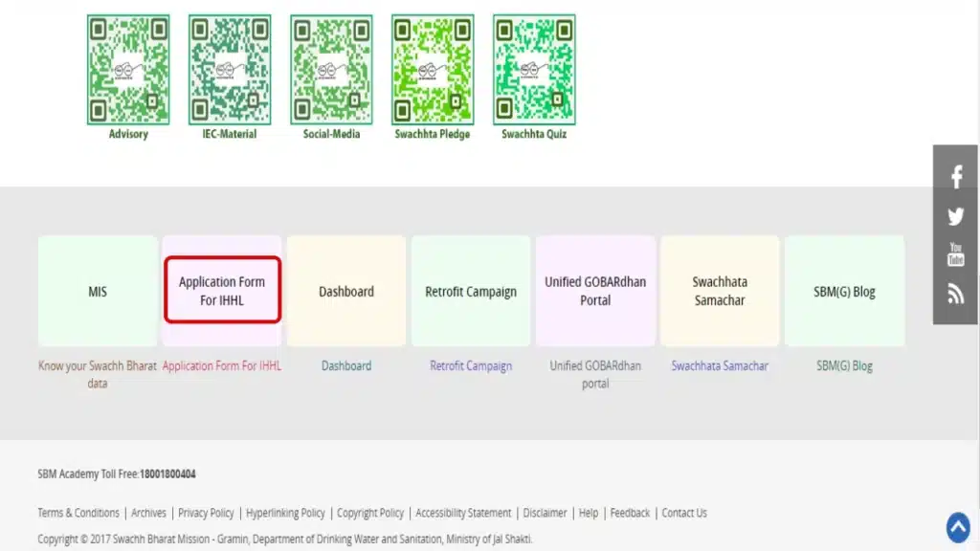Click the Dashboard caption link below tile
The image size is (980, 551).
346,366
